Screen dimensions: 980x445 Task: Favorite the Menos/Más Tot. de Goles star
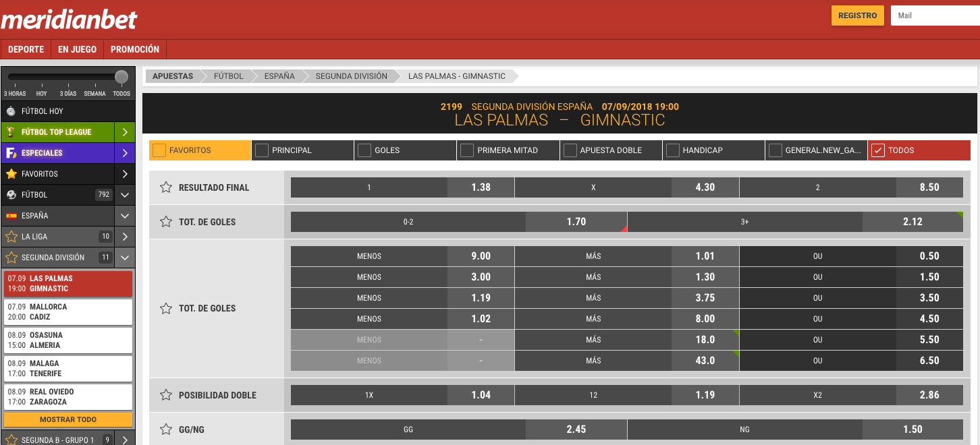tap(165, 308)
